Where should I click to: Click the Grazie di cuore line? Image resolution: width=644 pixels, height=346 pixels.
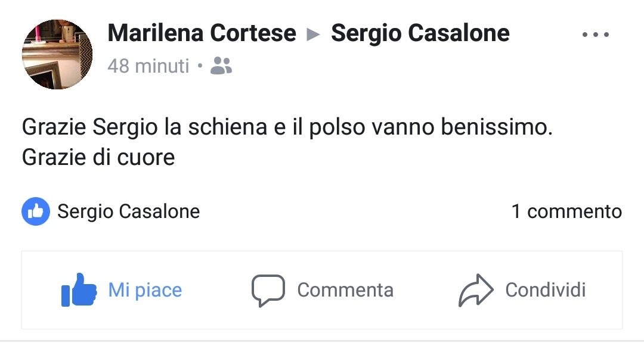[x=98, y=157]
